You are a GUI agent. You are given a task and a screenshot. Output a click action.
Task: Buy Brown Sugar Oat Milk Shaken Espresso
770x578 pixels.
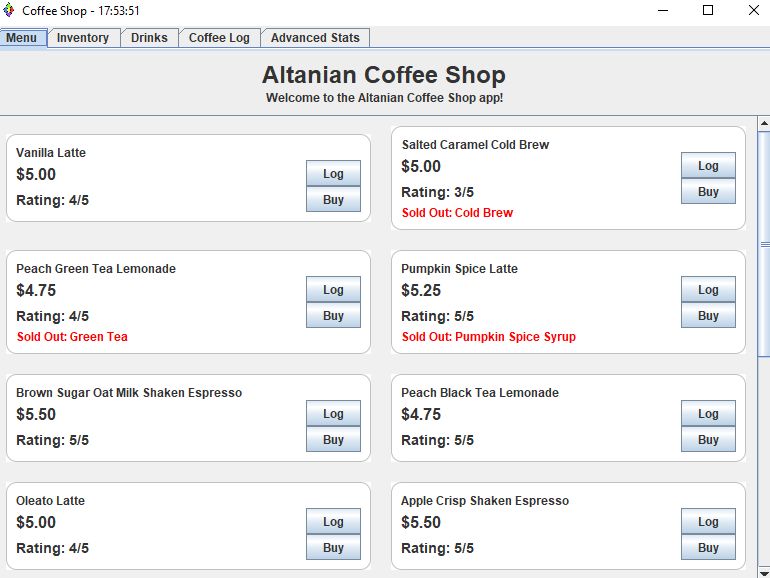(333, 440)
